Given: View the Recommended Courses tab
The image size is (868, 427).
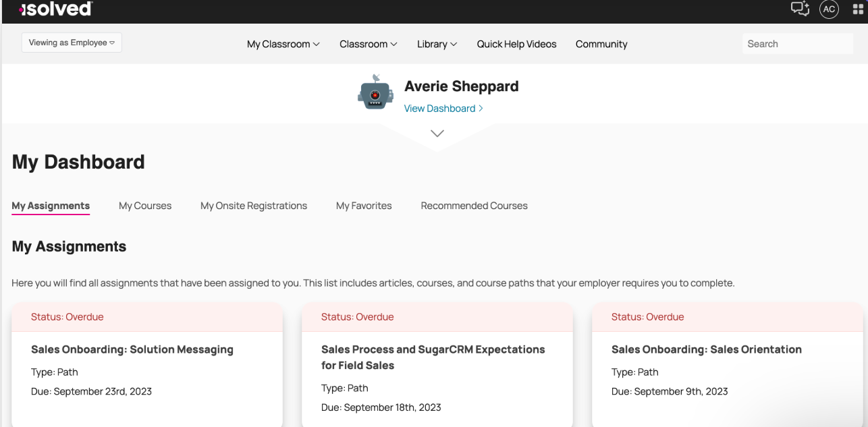Looking at the screenshot, I should (474, 206).
